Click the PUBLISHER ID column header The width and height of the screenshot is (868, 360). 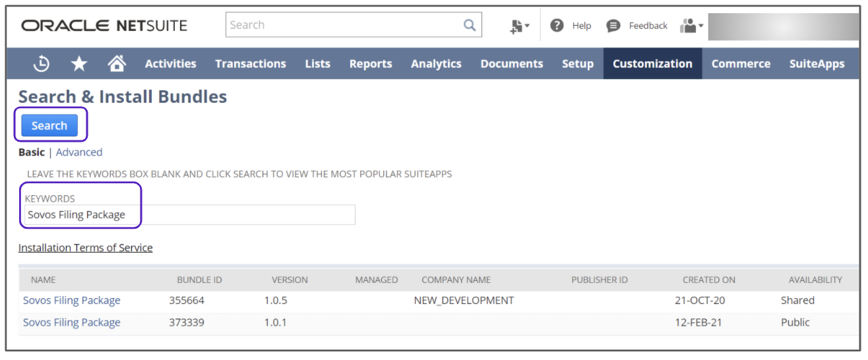coord(600,280)
